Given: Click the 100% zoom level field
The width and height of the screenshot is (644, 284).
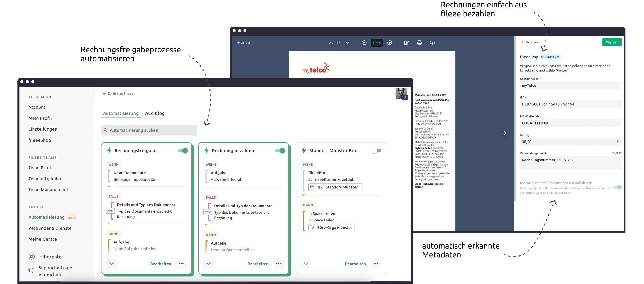Looking at the screenshot, I should coord(377,43).
